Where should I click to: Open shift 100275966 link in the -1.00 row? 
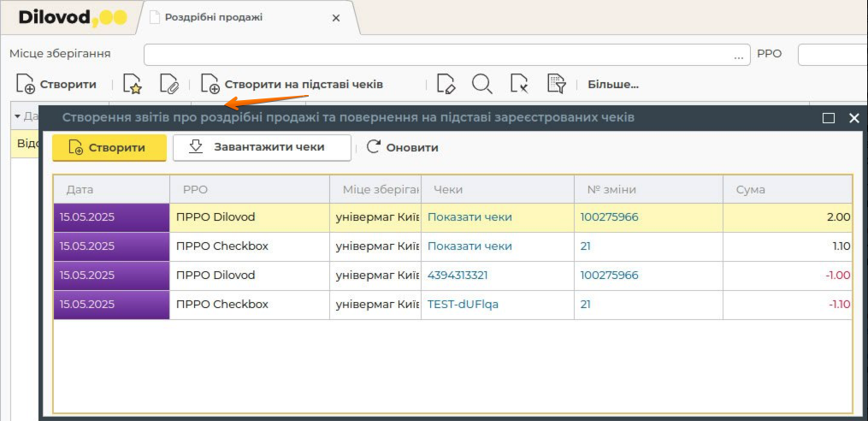609,276
